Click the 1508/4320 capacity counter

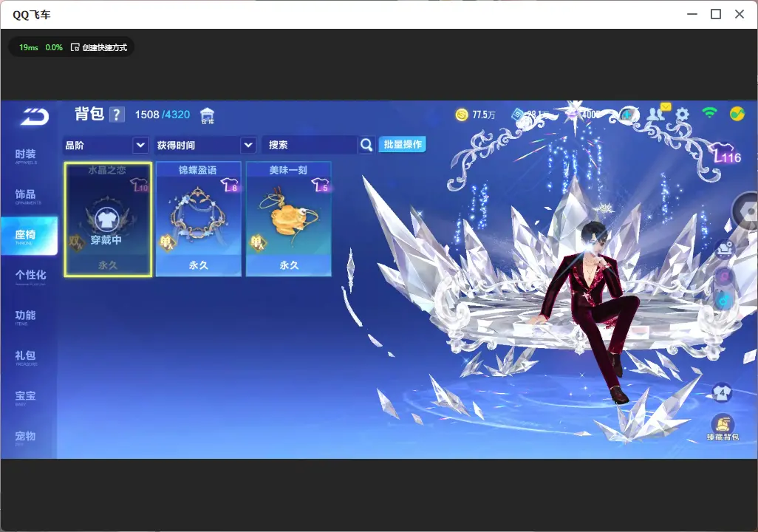point(162,115)
